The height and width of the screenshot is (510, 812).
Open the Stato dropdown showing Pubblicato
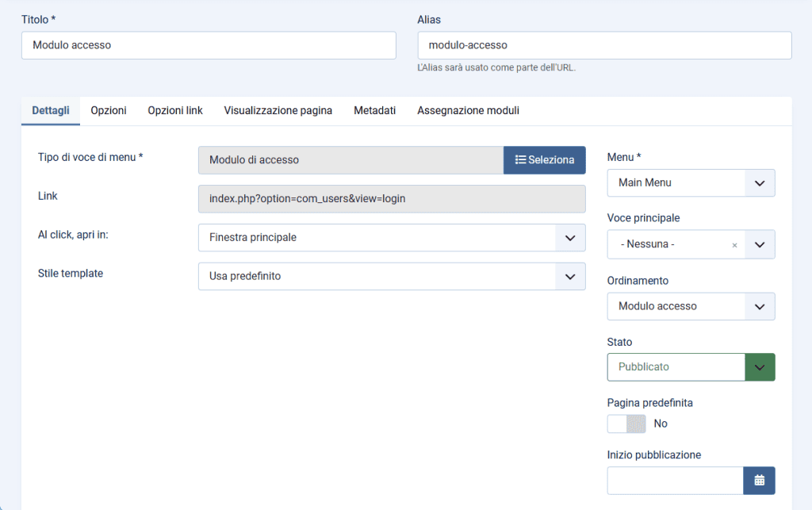(691, 367)
